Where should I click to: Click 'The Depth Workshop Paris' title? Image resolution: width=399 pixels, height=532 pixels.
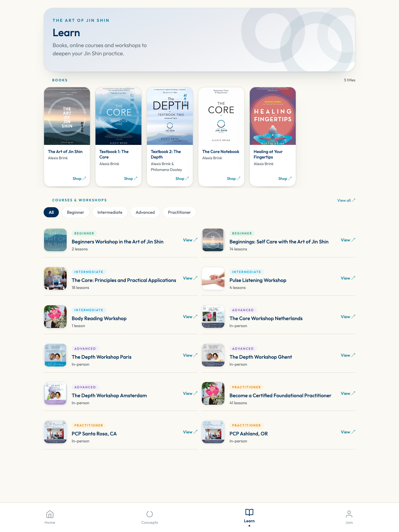(x=102, y=357)
